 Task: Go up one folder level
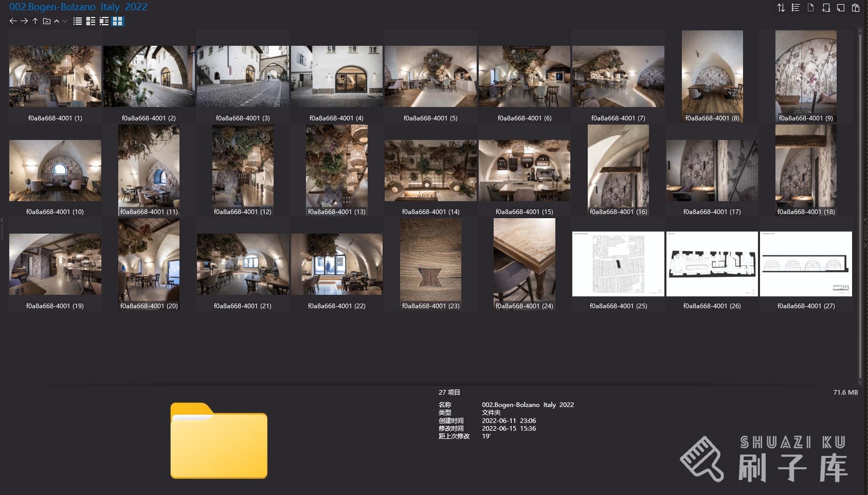(35, 21)
